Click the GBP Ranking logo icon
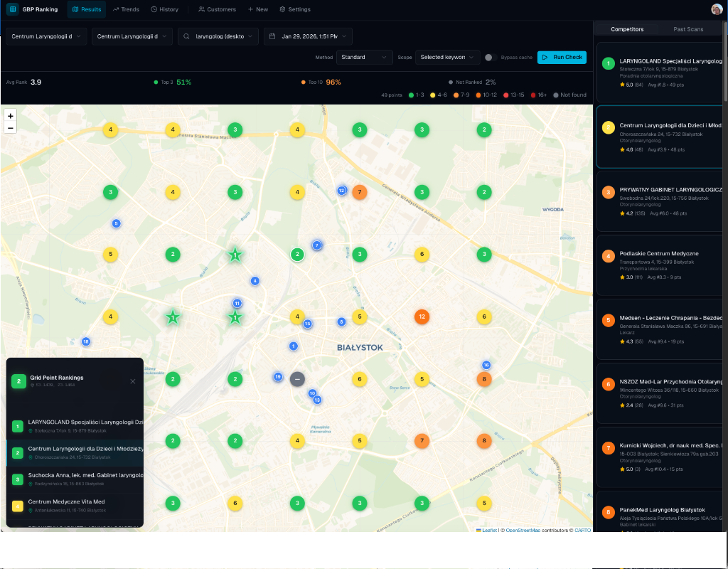The height and width of the screenshot is (569, 728). point(13,9)
